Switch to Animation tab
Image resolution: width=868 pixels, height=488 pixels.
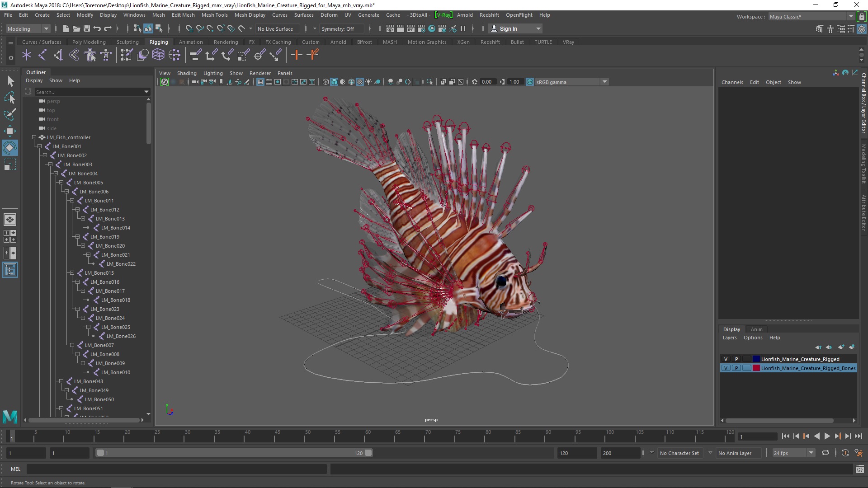click(x=191, y=42)
